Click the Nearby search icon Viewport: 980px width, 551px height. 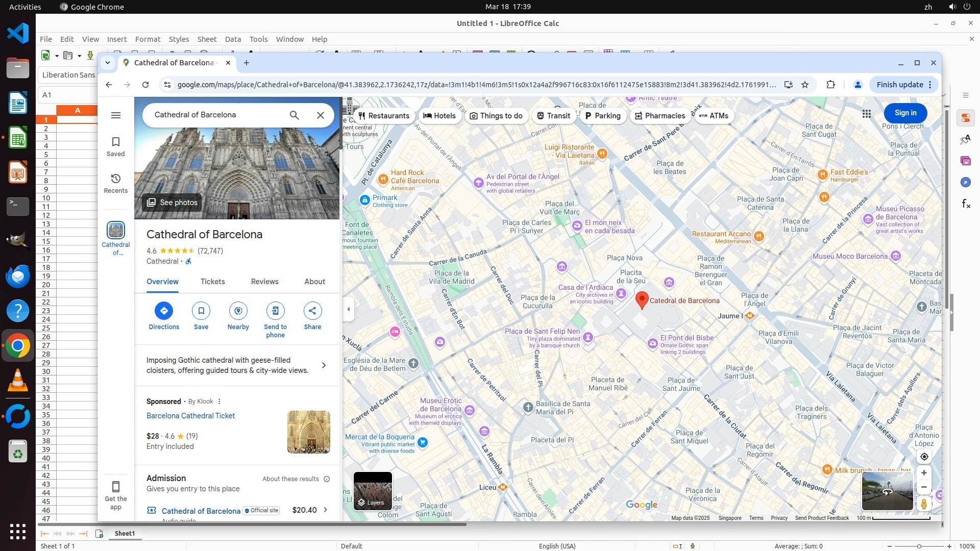(x=238, y=311)
